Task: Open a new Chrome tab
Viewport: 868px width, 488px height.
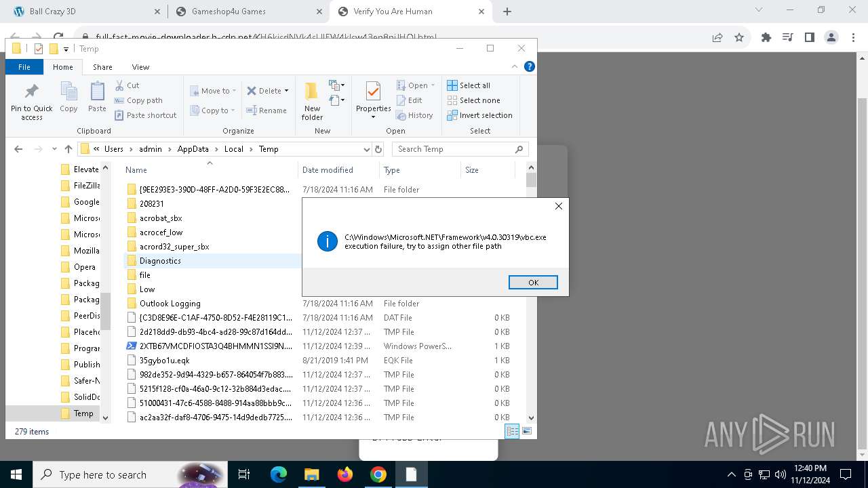Action: pos(507,12)
